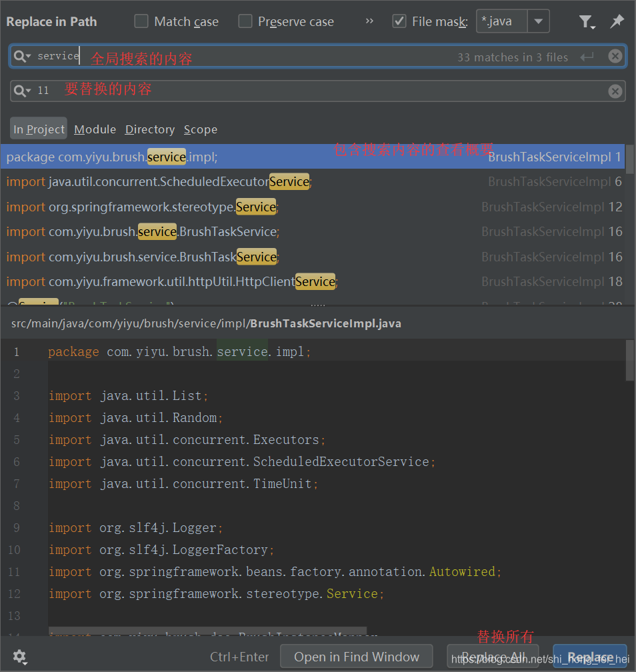
Task: Open the *.java file mask dropdown
Action: 539,21
